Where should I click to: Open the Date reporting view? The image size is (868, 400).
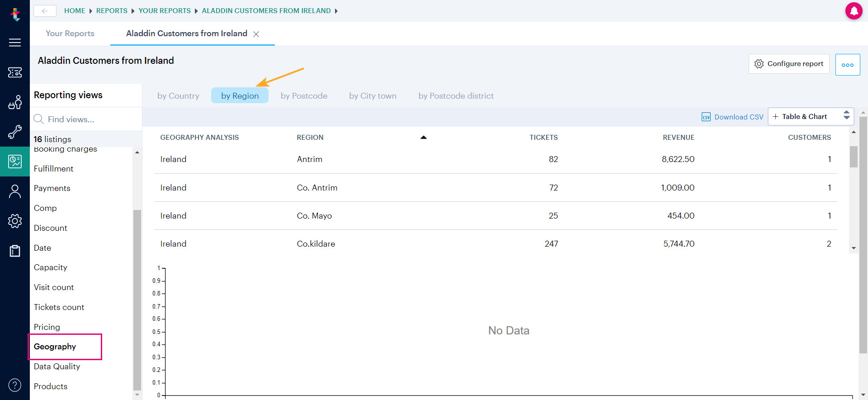click(42, 248)
